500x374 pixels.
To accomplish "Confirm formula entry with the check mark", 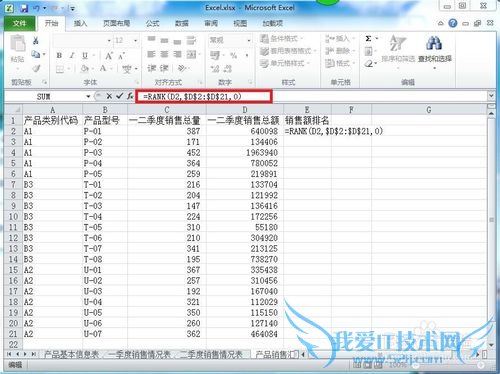I will [x=119, y=96].
